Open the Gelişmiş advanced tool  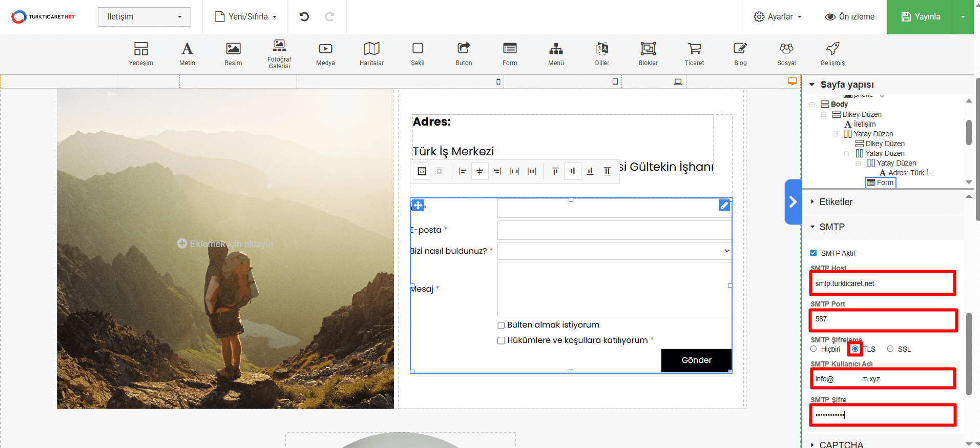click(832, 54)
